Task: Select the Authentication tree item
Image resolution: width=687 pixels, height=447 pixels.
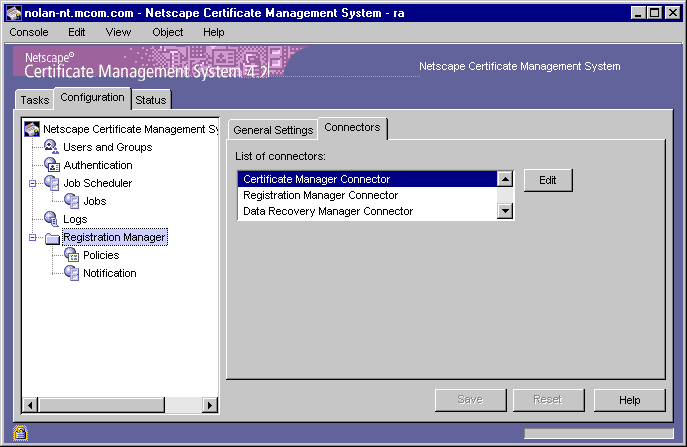Action: click(98, 165)
